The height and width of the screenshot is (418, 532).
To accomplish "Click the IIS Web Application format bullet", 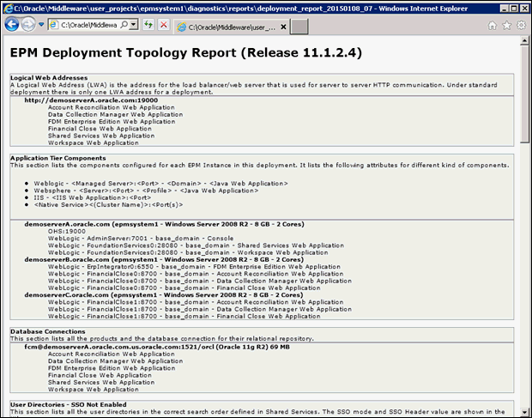I will [93, 197].
